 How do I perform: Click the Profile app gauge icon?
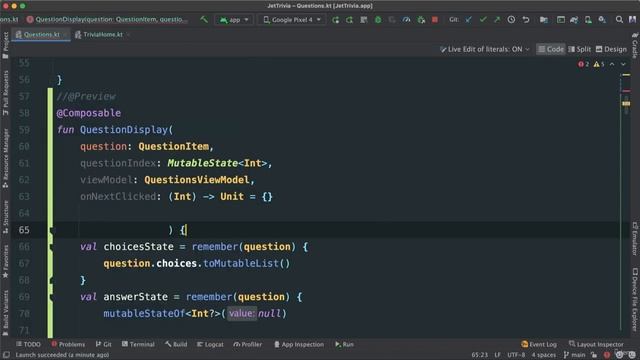click(406, 20)
